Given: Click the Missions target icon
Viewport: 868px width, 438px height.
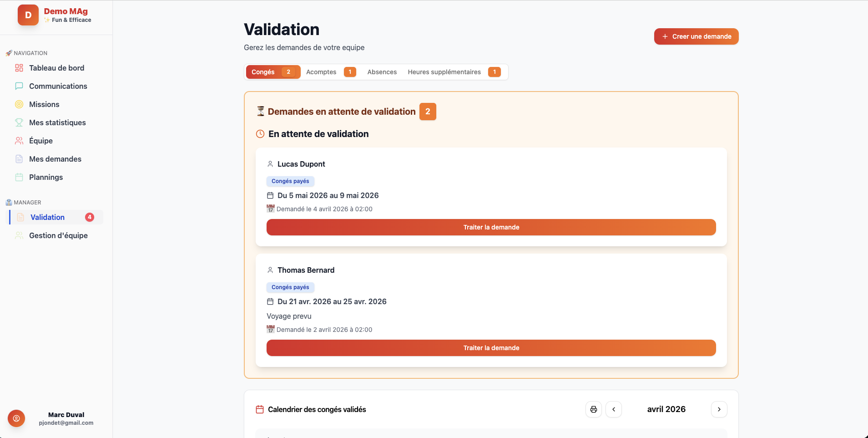Looking at the screenshot, I should tap(19, 104).
